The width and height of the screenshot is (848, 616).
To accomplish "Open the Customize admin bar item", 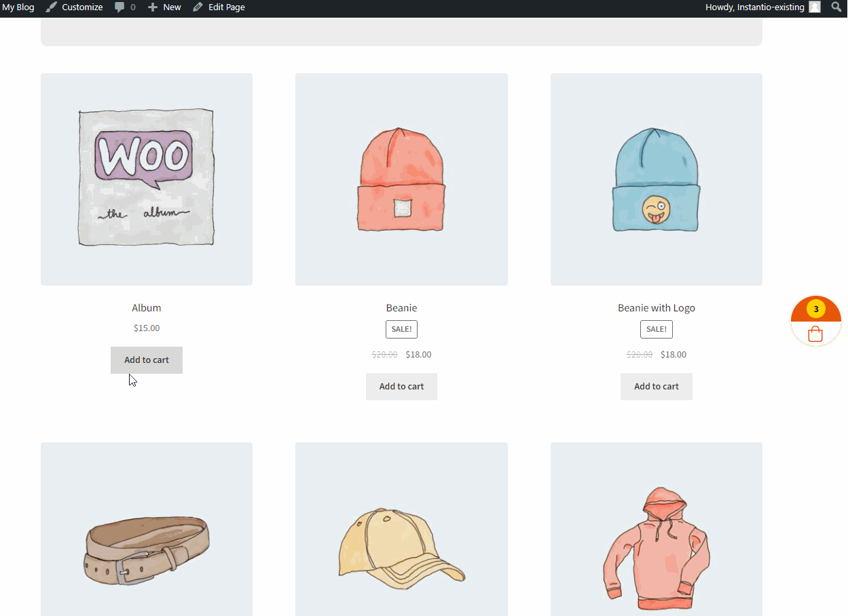I will [x=75, y=7].
